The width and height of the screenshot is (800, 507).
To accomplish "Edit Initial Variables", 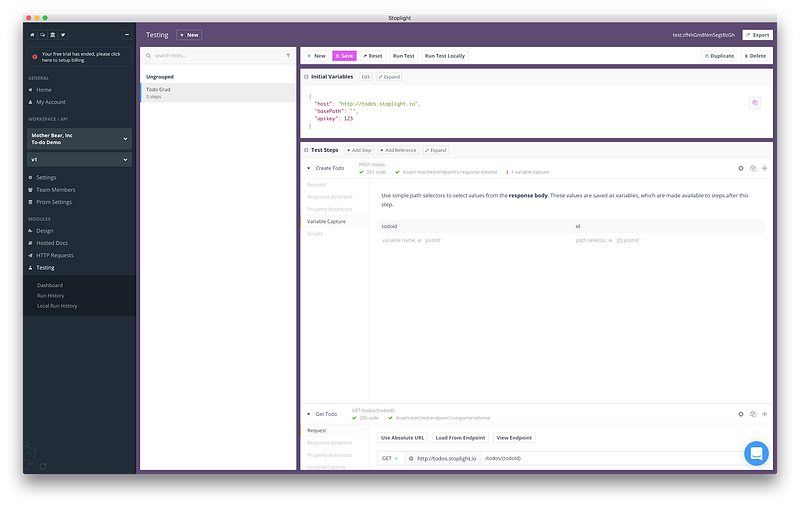I will [x=365, y=77].
